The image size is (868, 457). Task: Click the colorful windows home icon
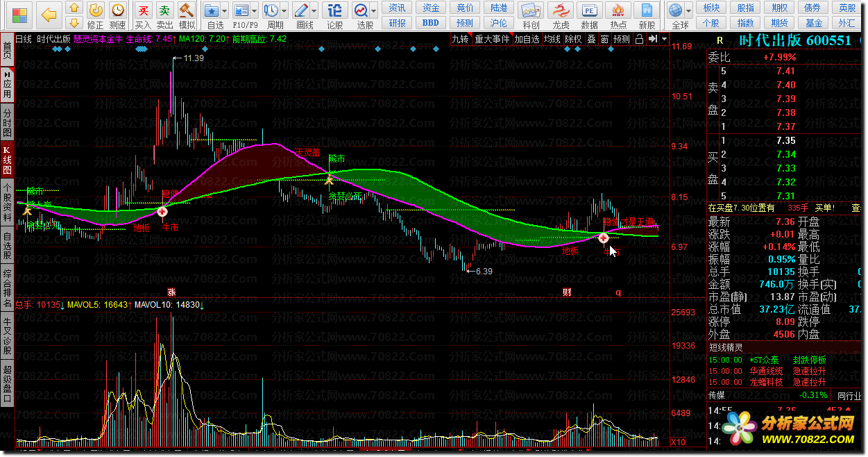[x=19, y=15]
